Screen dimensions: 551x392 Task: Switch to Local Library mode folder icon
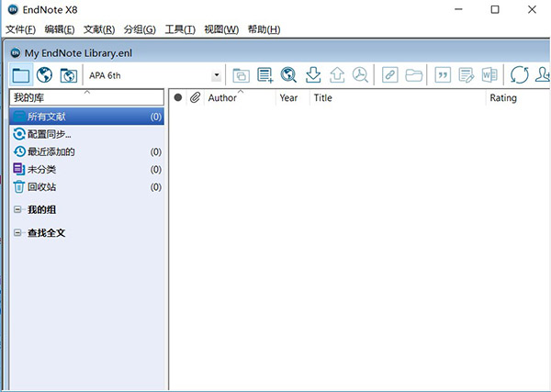point(21,75)
